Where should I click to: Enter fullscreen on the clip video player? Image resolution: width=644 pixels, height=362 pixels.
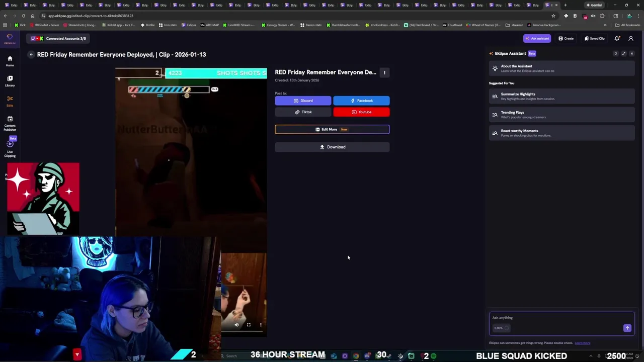249,325
